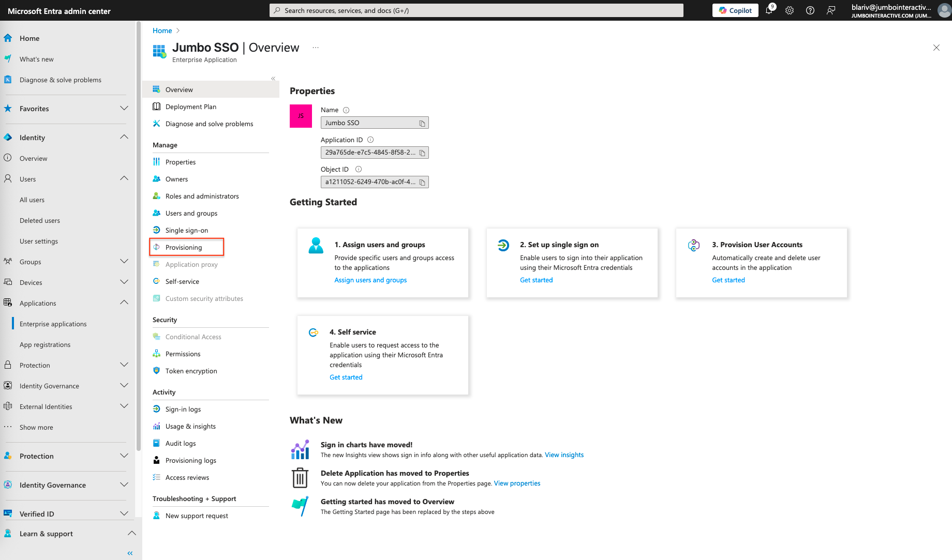Show info tooltip next to Name

pos(346,110)
